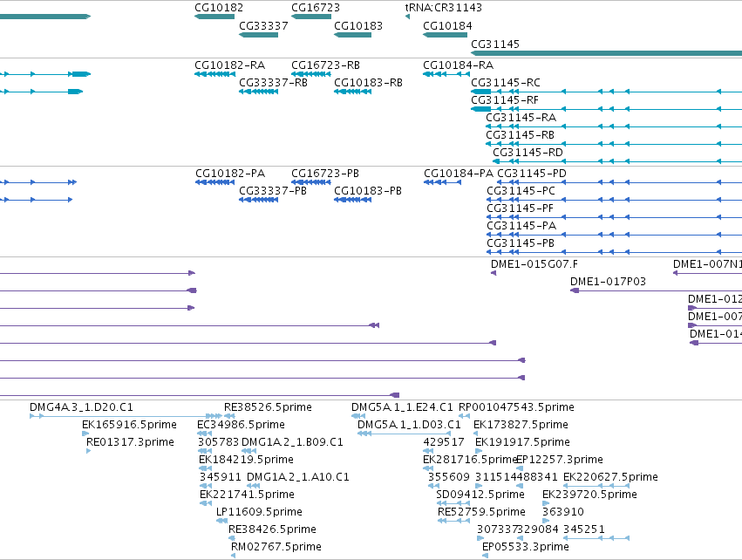This screenshot has width=742, height=560.
Task: Click the EK220627.5prime EST label
Action: [610, 477]
